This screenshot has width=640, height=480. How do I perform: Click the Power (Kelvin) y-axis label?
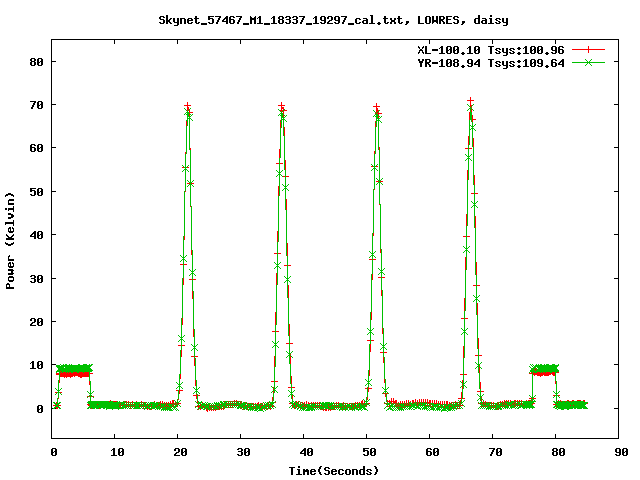(11, 242)
